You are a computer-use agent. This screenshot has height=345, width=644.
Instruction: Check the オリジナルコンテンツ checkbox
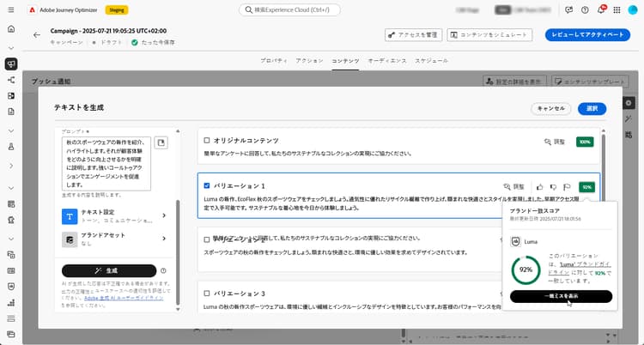coord(207,141)
